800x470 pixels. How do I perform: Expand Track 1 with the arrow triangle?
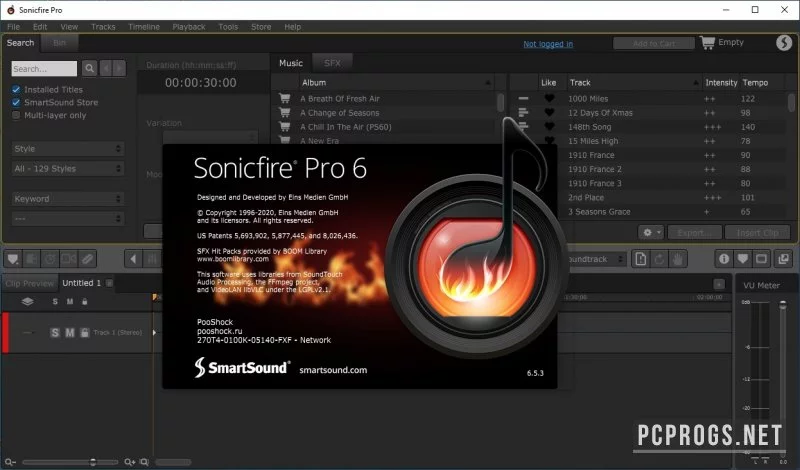[155, 333]
